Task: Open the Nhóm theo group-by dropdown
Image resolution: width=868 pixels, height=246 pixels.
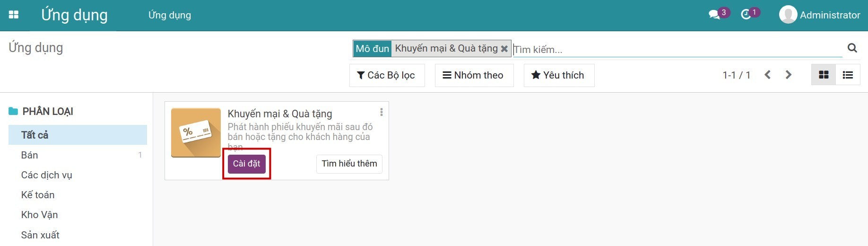Action: pyautogui.click(x=474, y=75)
